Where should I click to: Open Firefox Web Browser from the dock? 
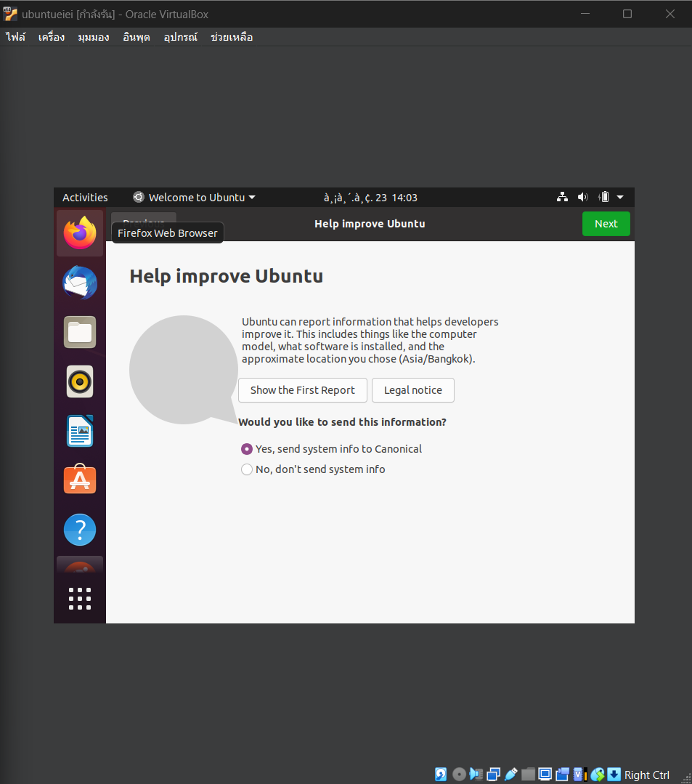(x=80, y=233)
